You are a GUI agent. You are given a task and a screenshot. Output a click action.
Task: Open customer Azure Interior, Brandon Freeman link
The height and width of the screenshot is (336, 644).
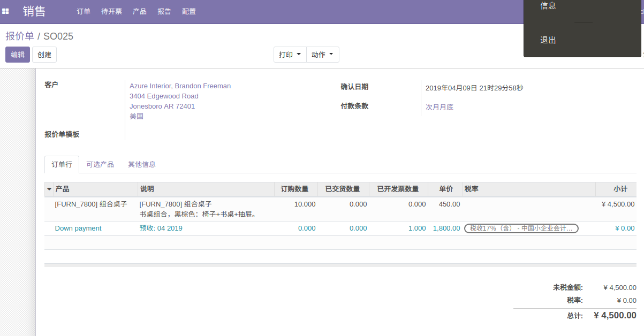tap(180, 86)
